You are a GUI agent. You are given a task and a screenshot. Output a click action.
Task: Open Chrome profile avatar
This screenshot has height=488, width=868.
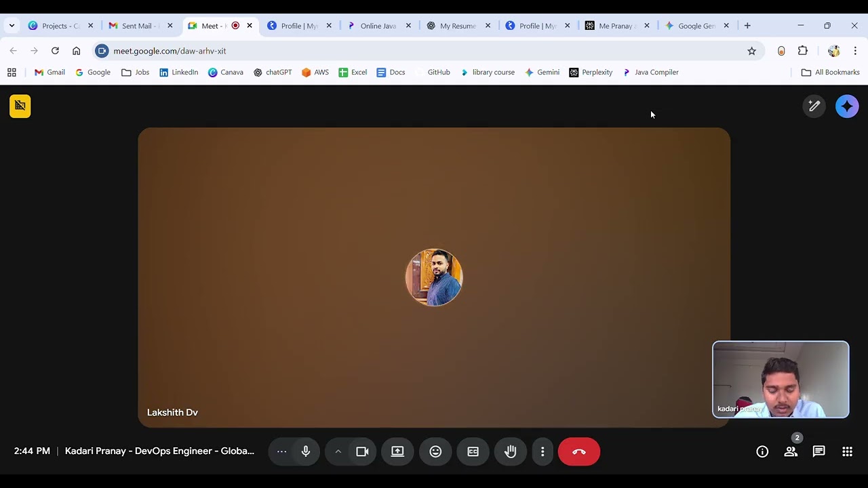click(833, 51)
